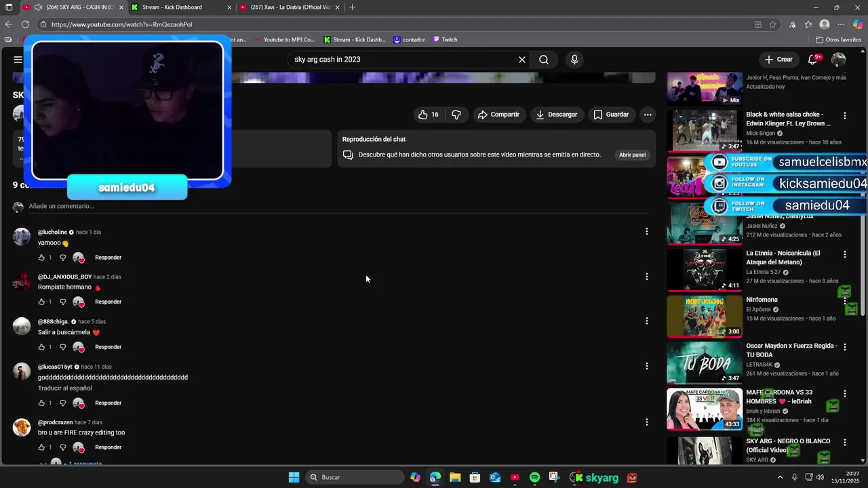Dislike the @prodcrazen comment
This screenshot has height=488, width=868.
click(x=63, y=447)
